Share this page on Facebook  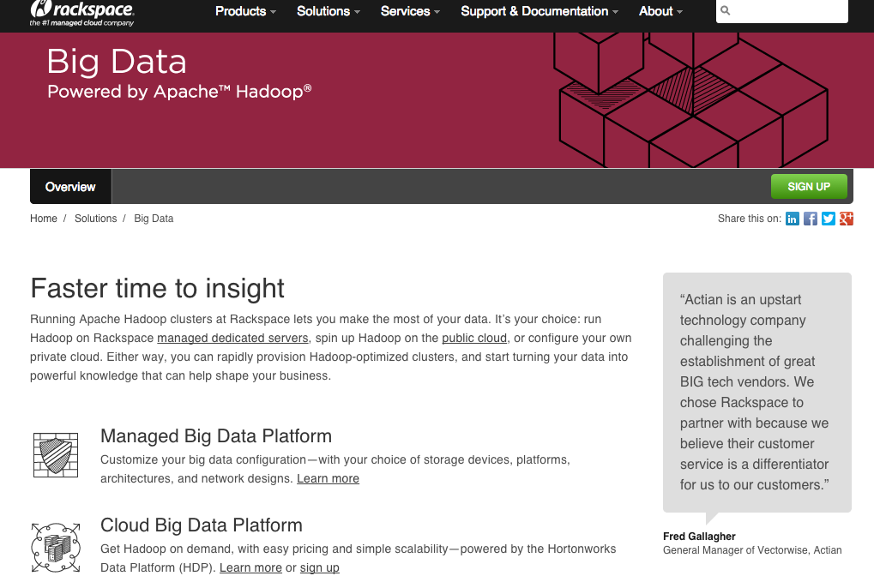coord(811,219)
